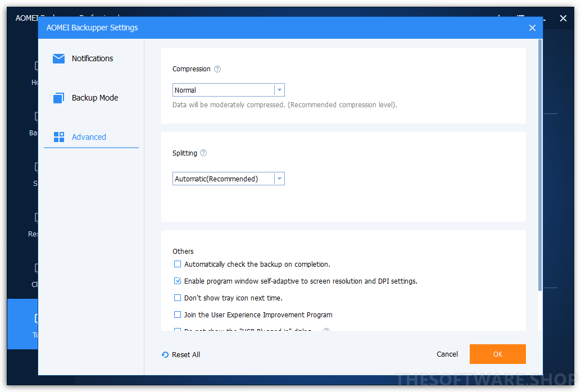This screenshot has height=392, width=581.
Task: Check Don't show tray icon next time
Action: [178, 298]
